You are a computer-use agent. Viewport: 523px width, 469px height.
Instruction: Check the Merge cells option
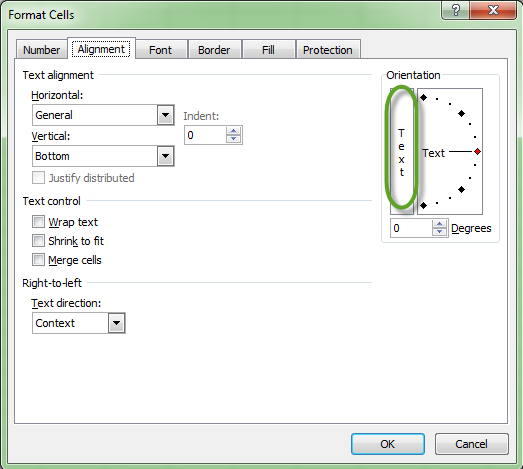point(38,260)
